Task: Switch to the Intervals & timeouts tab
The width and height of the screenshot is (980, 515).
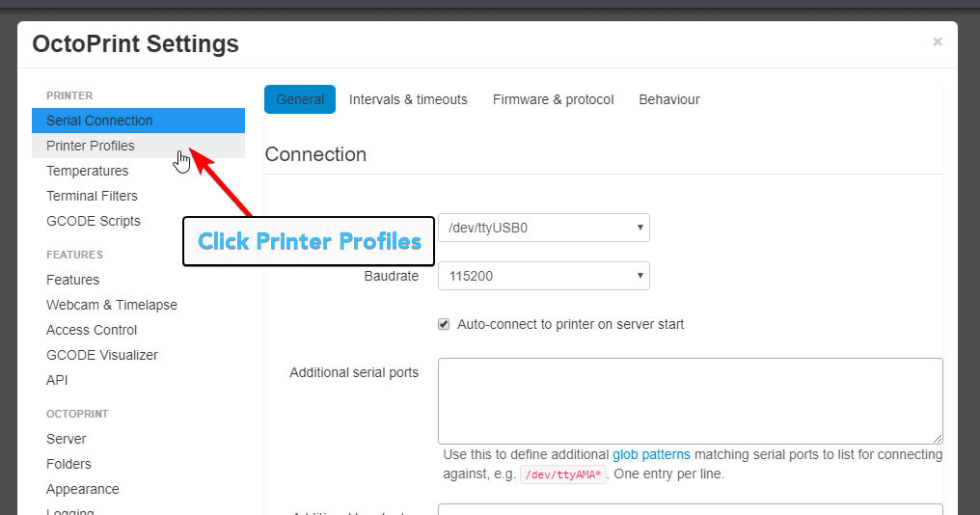Action: (408, 99)
